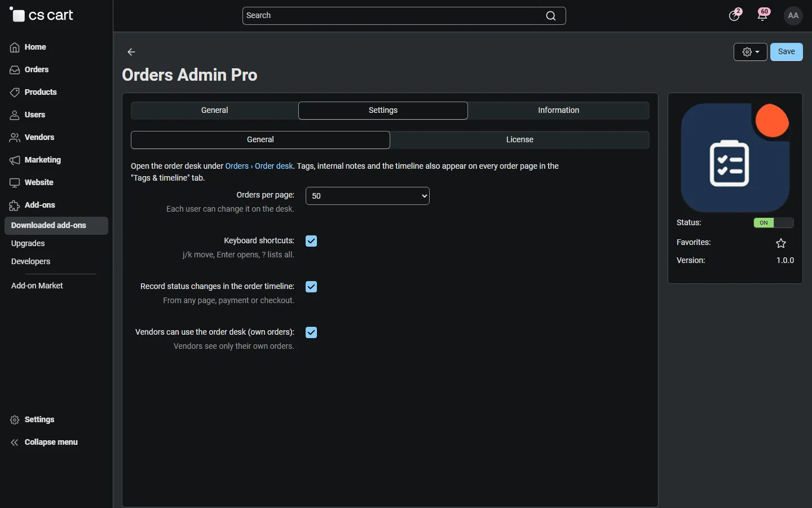Image resolution: width=812 pixels, height=508 pixels.
Task: Open the Upgrades submenu item
Action: pyautogui.click(x=28, y=244)
